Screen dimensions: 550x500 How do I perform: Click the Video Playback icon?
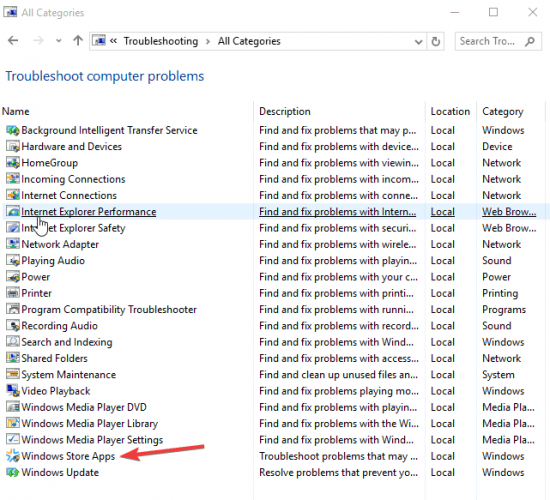pyautogui.click(x=13, y=391)
